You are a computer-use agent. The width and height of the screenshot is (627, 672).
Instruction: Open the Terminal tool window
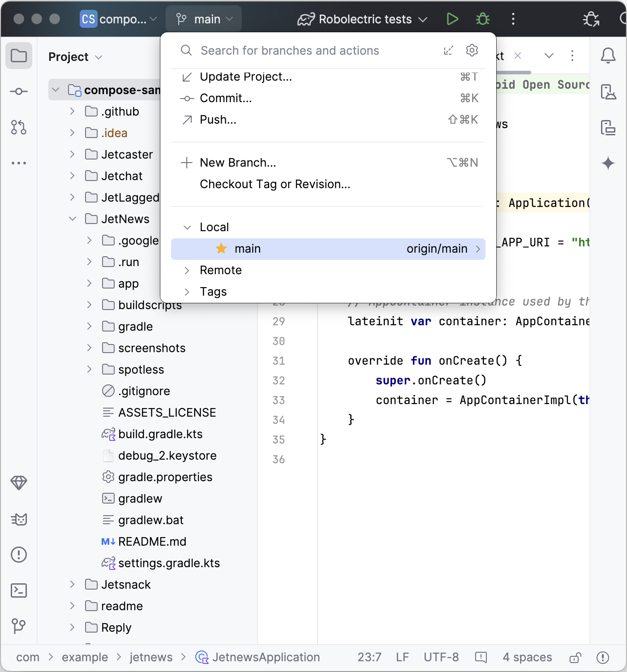(19, 590)
